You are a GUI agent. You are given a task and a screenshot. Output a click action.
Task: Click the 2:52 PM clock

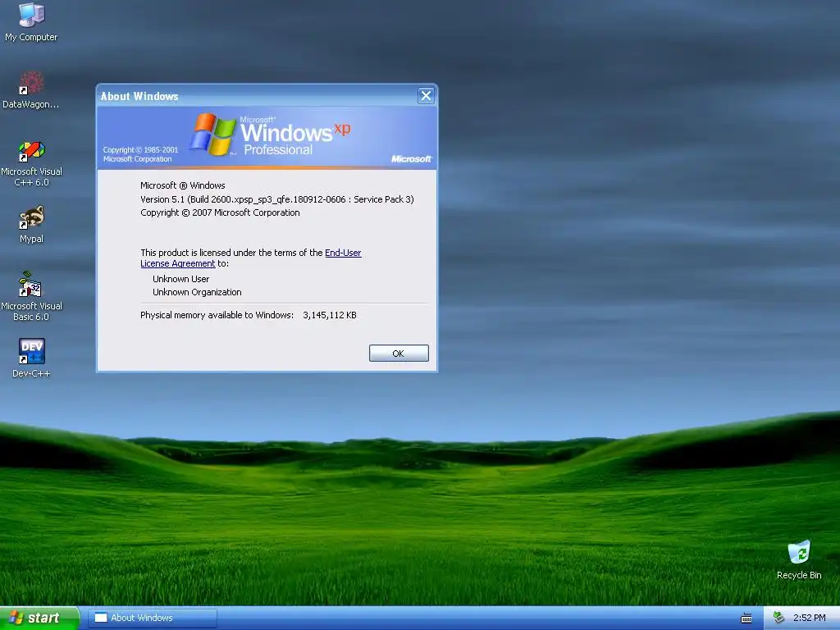[809, 618]
